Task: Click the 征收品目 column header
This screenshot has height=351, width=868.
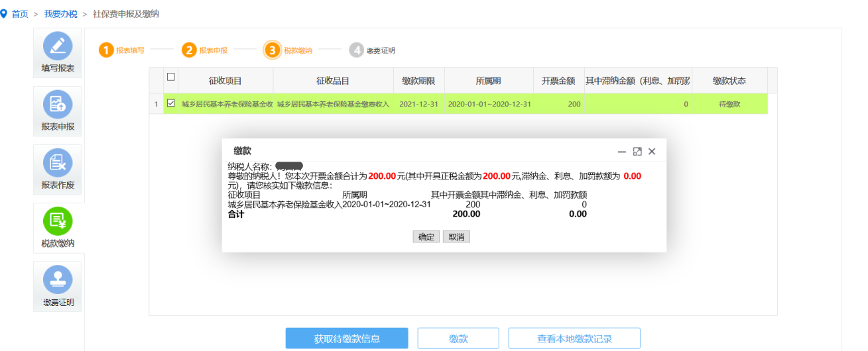Action: click(333, 81)
